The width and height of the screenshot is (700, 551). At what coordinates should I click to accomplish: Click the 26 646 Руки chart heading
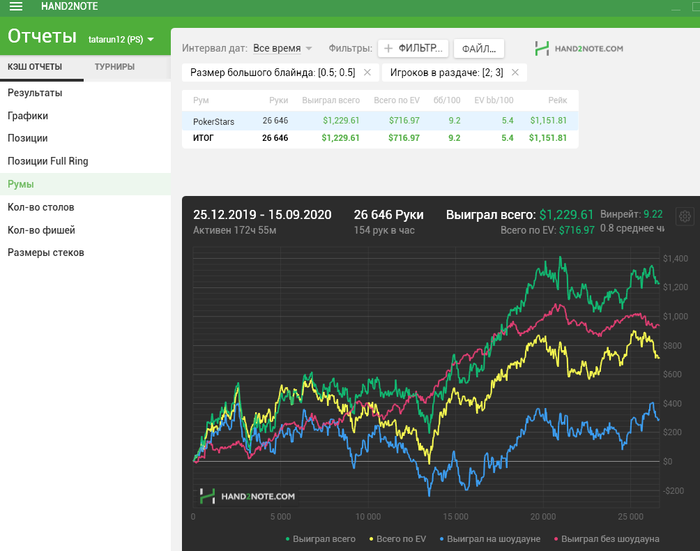388,215
